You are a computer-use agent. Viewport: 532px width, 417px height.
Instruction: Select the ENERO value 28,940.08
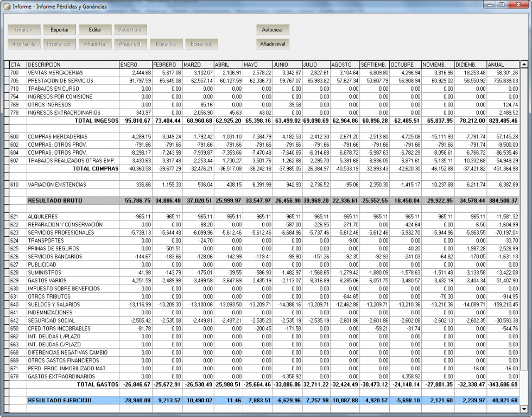135,400
